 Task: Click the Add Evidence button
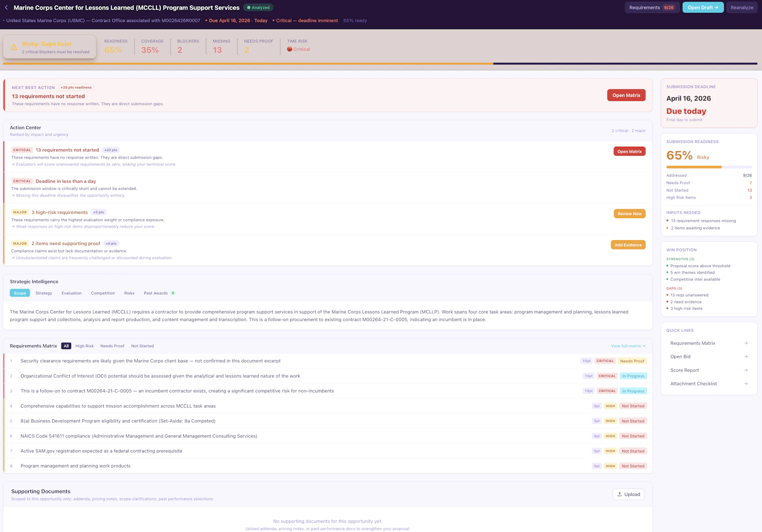628,245
